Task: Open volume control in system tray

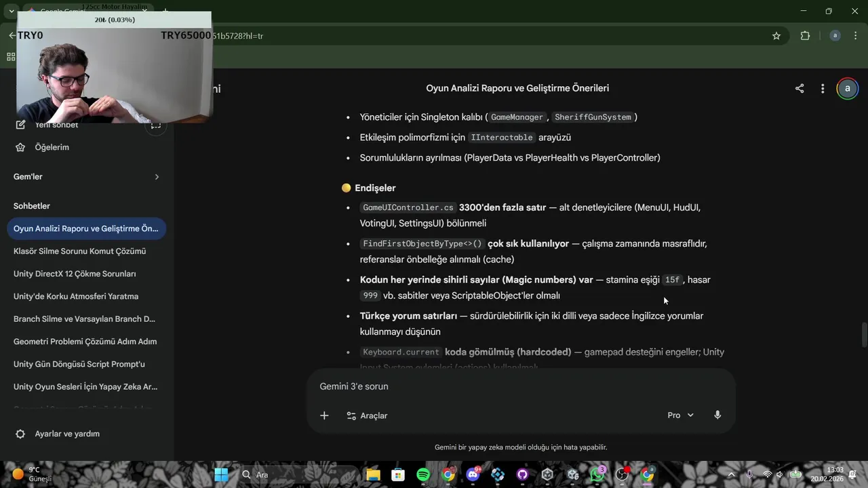Action: click(780, 474)
